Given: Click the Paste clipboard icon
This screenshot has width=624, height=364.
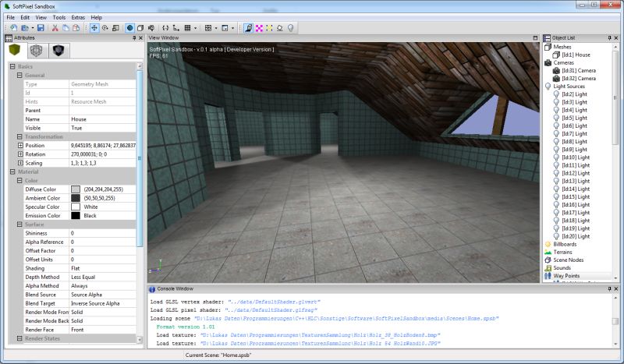Looking at the screenshot, I should pos(76,28).
